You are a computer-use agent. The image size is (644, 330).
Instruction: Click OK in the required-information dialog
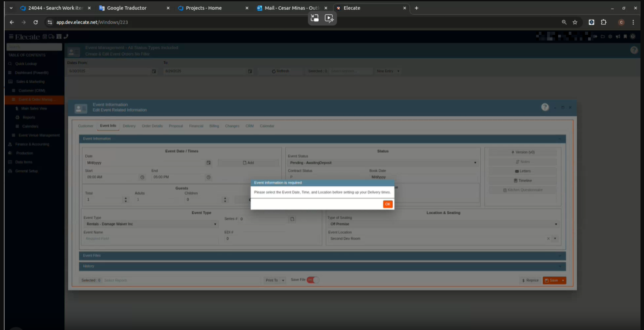[387, 204]
